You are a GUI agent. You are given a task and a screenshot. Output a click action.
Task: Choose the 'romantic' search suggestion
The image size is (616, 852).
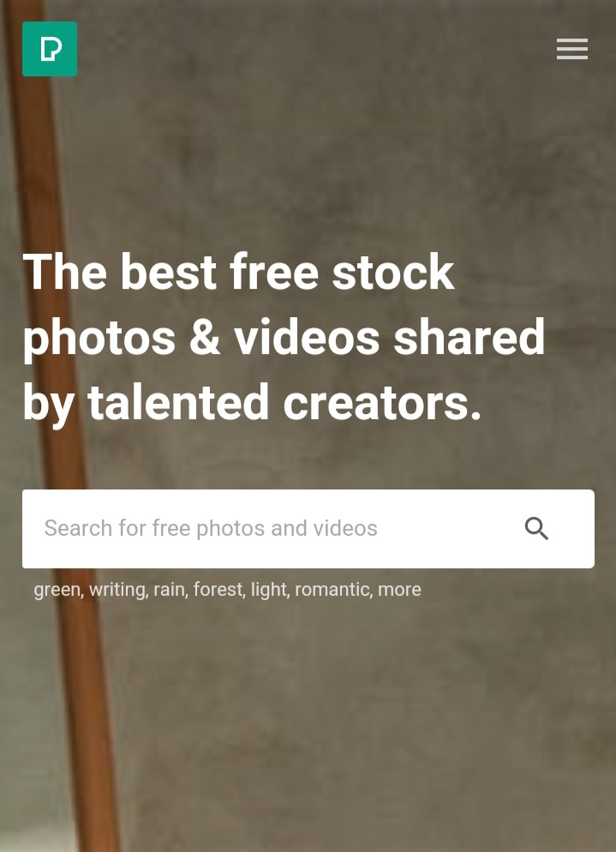point(332,590)
